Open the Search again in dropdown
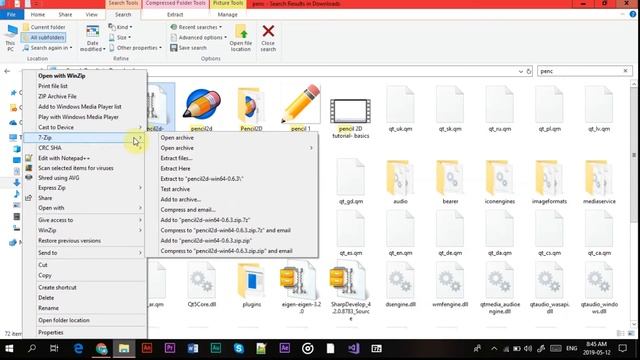The image size is (640, 360). point(47,48)
